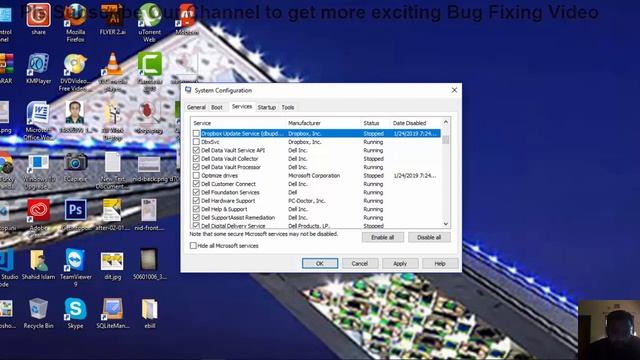Open the green Camtasia desktop icon
This screenshot has height=360, width=640.
(149, 72)
